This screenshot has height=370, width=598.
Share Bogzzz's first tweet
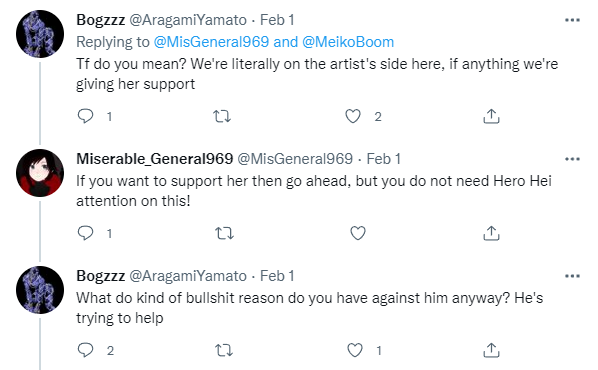tap(491, 116)
